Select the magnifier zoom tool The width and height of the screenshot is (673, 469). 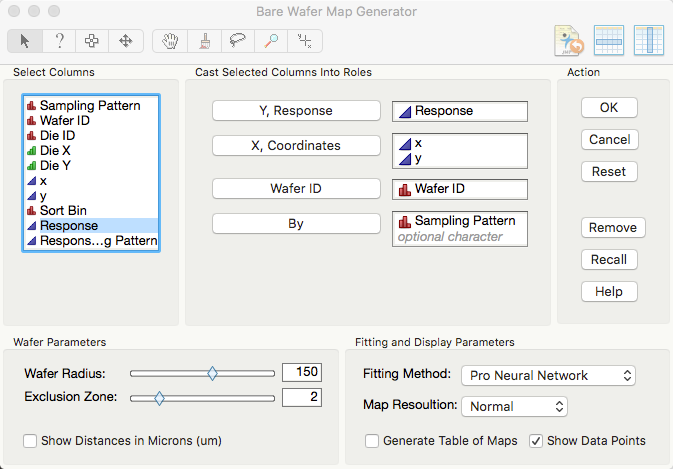(x=271, y=41)
